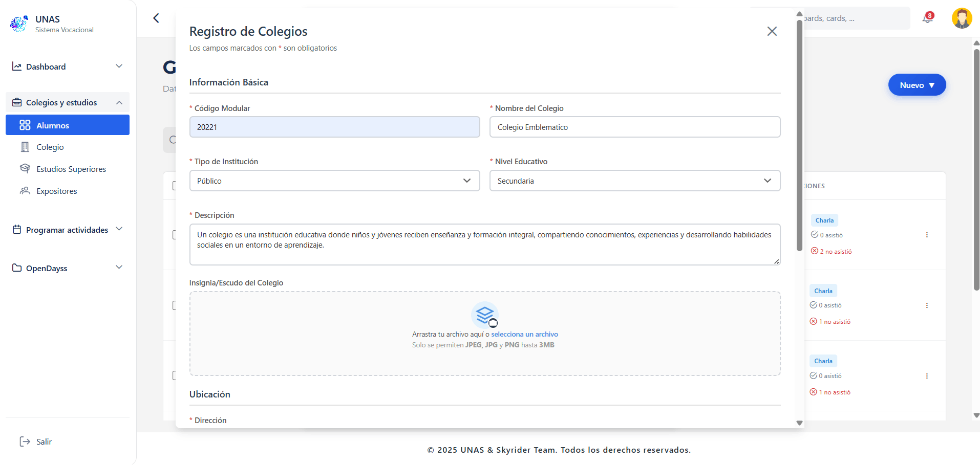Image resolution: width=980 pixels, height=465 pixels.
Task: Click the Nuevo button
Action: coord(917,85)
